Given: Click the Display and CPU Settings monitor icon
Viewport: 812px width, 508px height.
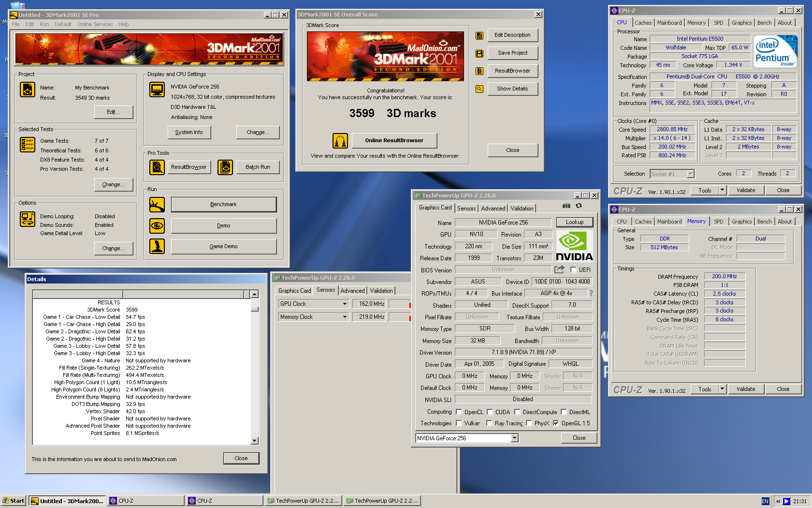Looking at the screenshot, I should click(x=157, y=90).
